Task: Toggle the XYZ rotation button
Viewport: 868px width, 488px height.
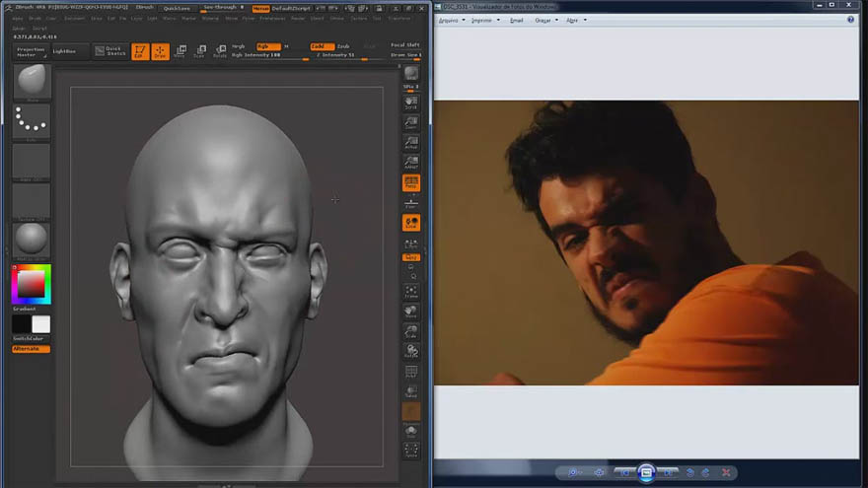Action: click(x=410, y=258)
